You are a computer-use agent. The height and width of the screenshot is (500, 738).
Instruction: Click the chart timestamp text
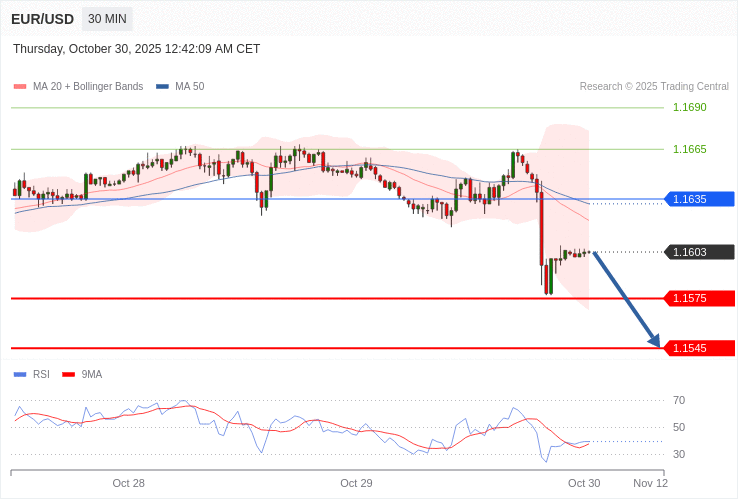(x=136, y=48)
